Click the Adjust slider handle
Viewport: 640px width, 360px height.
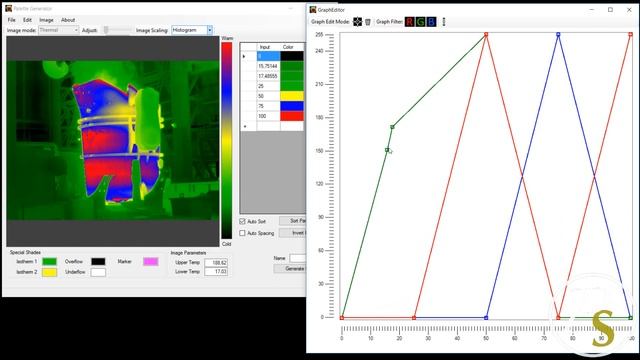pos(106,30)
